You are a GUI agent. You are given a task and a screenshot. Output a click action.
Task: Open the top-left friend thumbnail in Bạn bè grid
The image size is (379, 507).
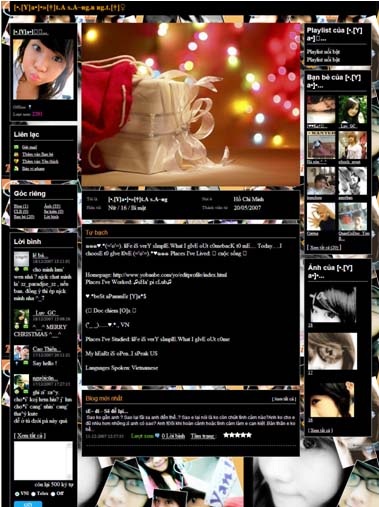321,110
